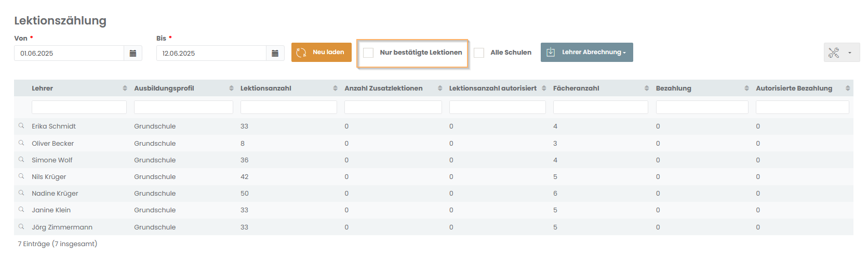
Task: Click Grundschule in Oliver Becker row
Action: pos(155,143)
